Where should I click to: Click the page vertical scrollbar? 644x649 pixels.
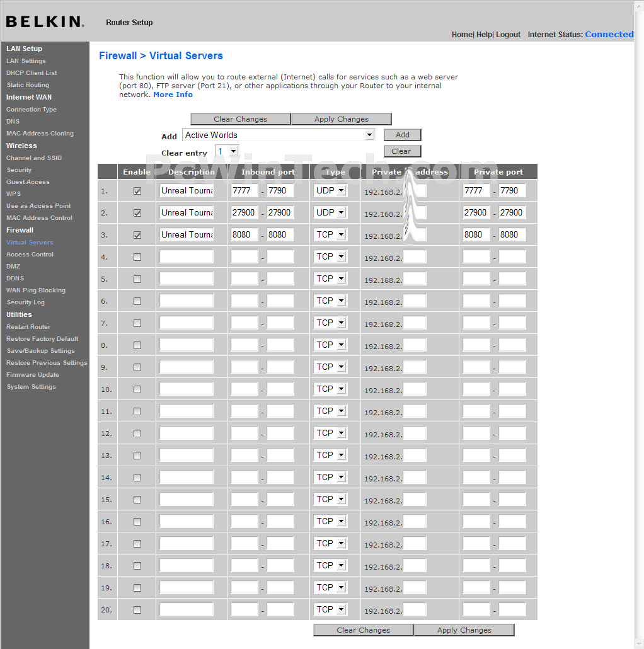click(x=639, y=324)
